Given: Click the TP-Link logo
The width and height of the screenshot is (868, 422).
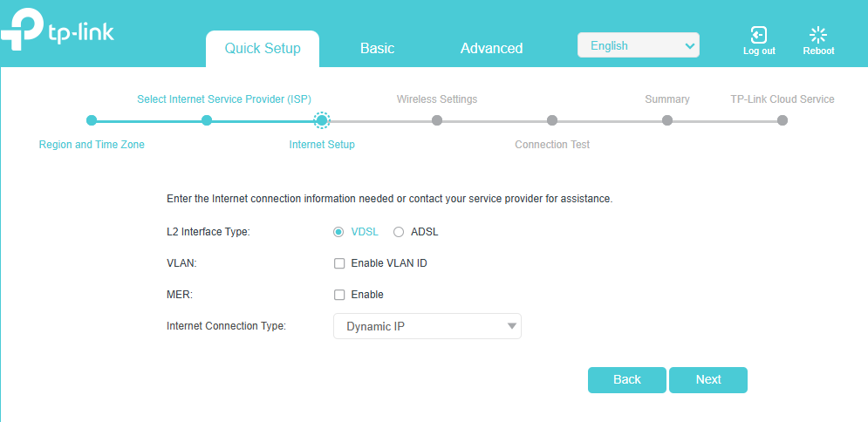Looking at the screenshot, I should tap(57, 31).
